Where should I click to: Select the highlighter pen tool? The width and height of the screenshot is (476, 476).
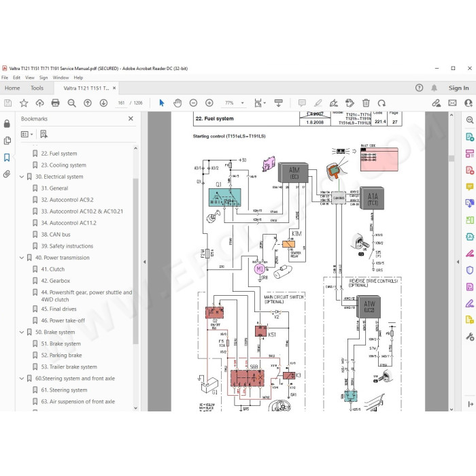(318, 103)
